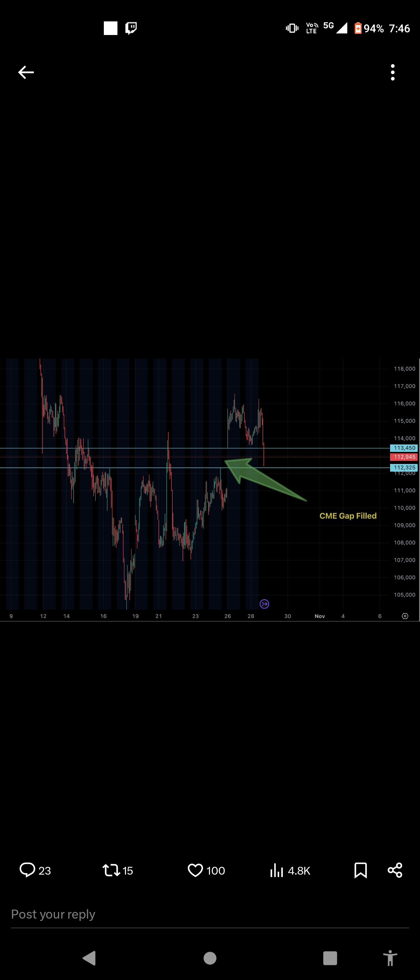Image resolution: width=420 pixels, height=980 pixels.
Task: Tap the repost count 15
Action: click(128, 871)
